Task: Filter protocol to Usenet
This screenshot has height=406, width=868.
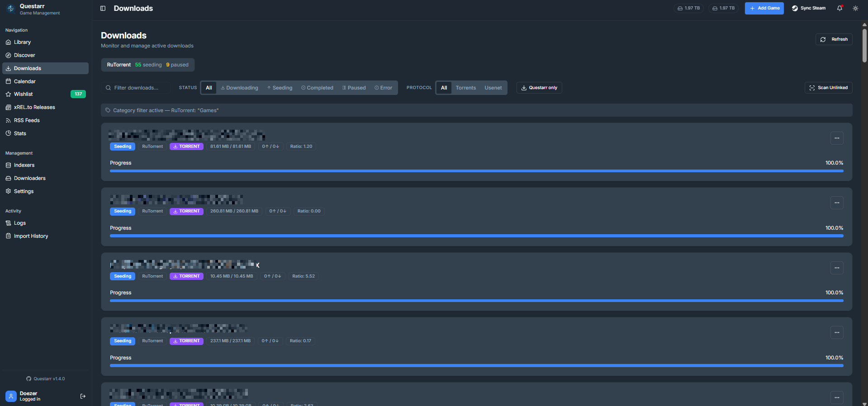Action: (x=493, y=88)
